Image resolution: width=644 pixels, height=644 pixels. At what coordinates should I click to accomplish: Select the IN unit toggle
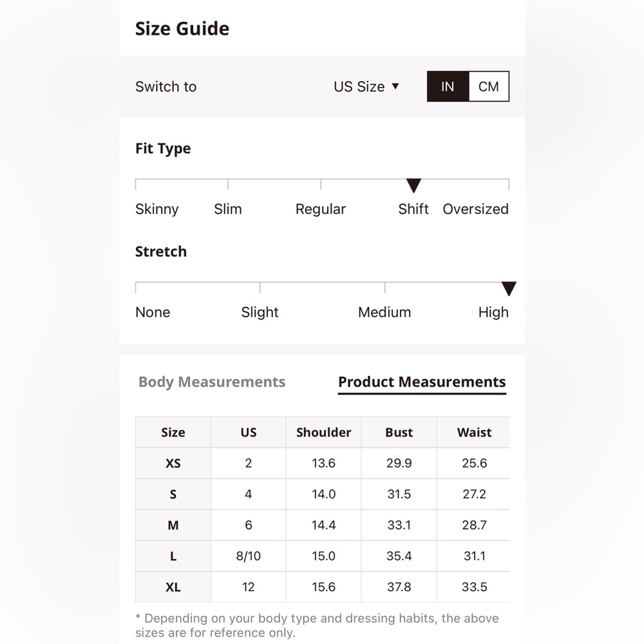(448, 86)
